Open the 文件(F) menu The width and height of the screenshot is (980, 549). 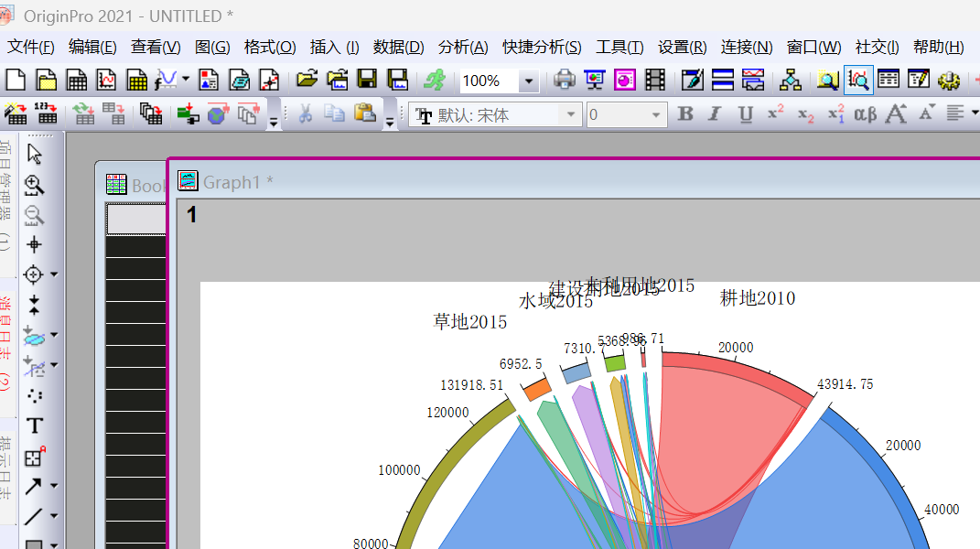(x=30, y=47)
